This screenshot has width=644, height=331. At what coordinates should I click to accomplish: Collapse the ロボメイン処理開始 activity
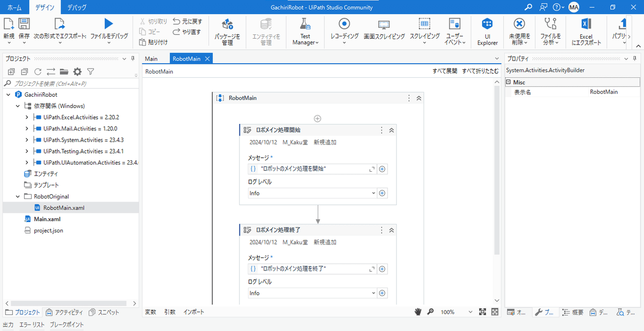pyautogui.click(x=391, y=130)
